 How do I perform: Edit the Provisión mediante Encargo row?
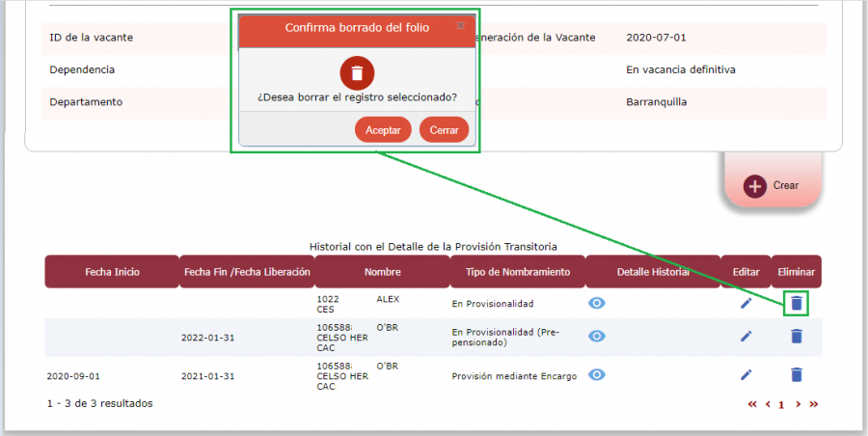[x=746, y=374]
